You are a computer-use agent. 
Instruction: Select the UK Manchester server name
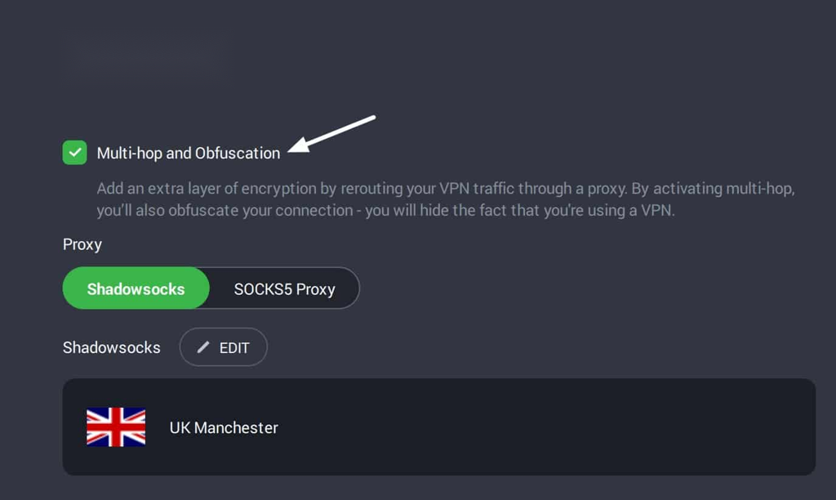[x=223, y=428]
